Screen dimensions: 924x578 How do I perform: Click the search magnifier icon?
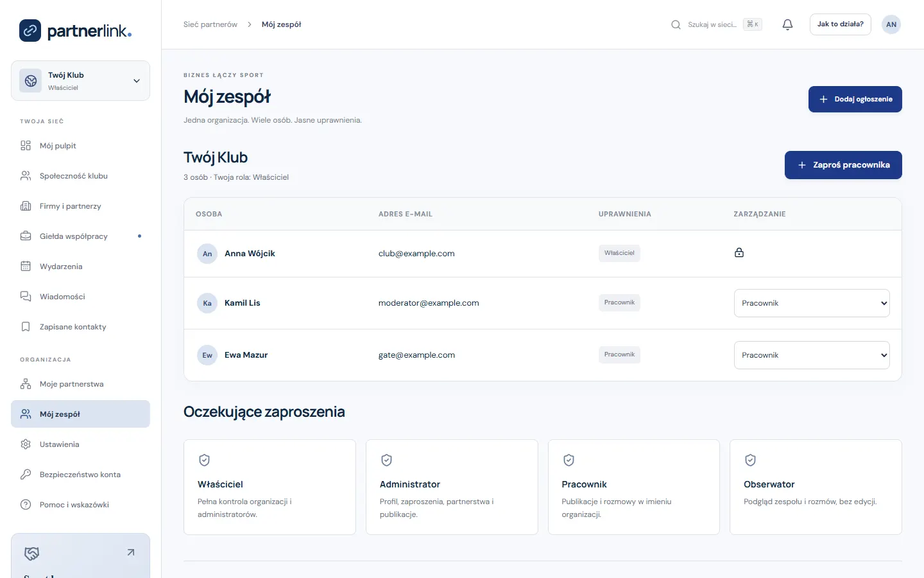676,24
